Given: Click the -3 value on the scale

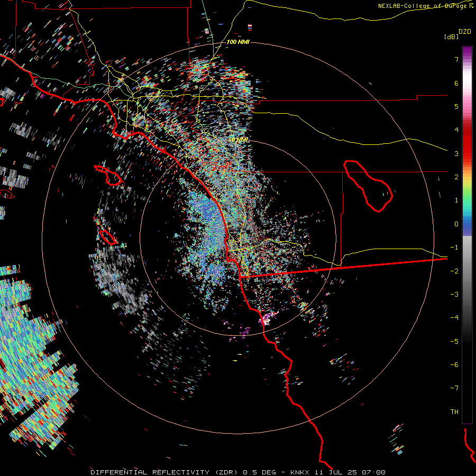Looking at the screenshot, I should [454, 295].
